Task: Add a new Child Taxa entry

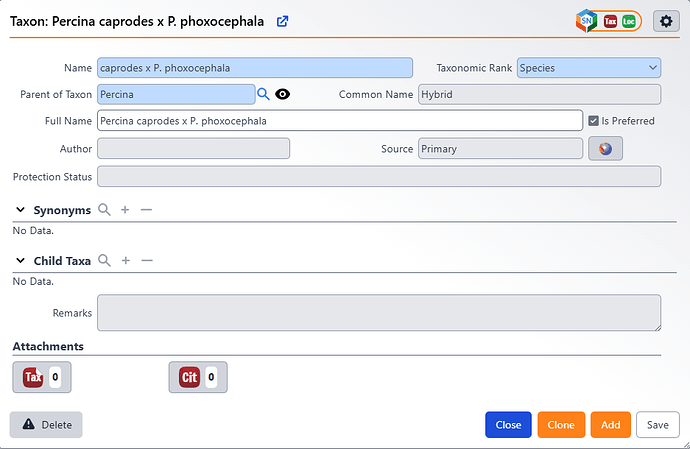Action: pyautogui.click(x=125, y=260)
